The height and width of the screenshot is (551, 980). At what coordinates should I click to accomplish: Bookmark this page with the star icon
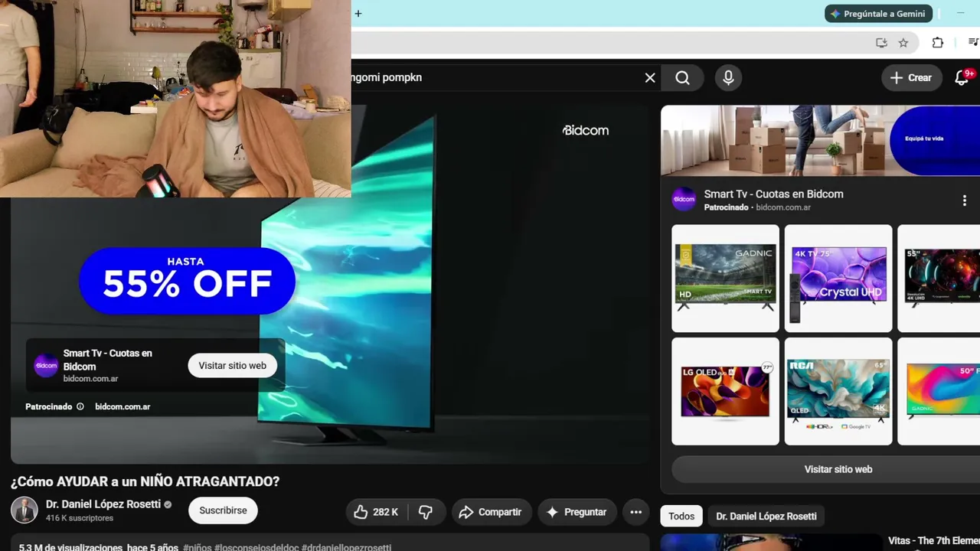tap(903, 43)
